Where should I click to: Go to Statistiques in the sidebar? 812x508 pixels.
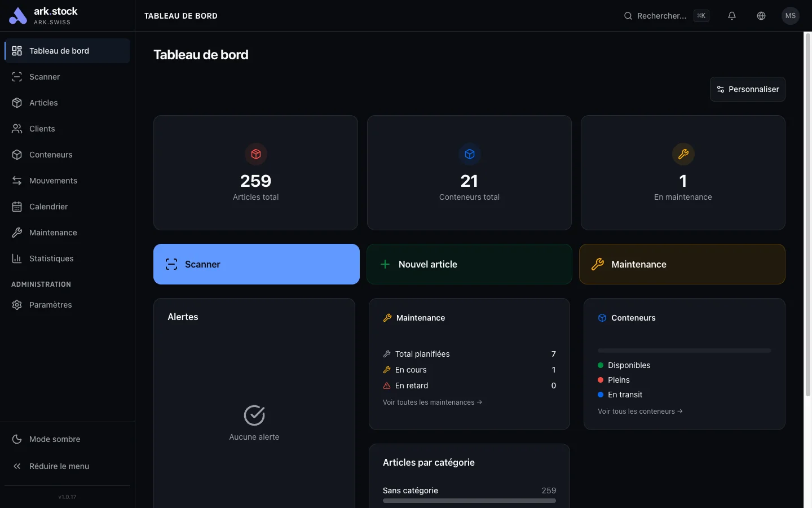(51, 259)
